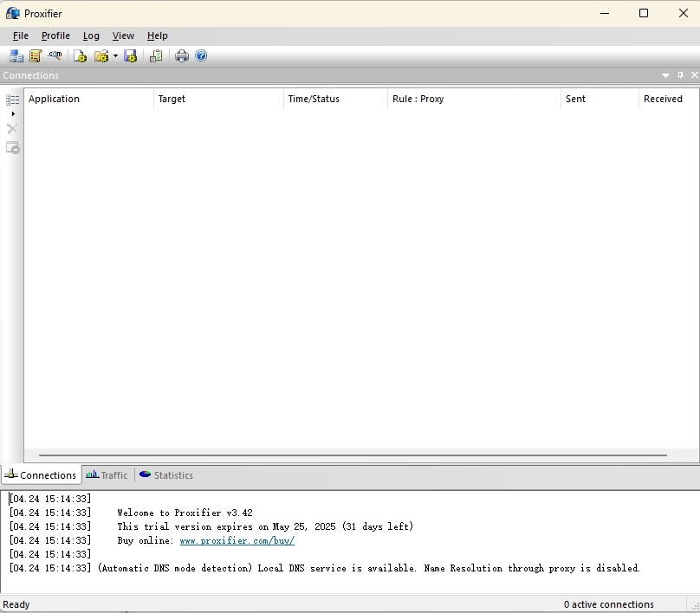This screenshot has width=700, height=613.
Task: Sort by Target column header
Action: click(218, 99)
